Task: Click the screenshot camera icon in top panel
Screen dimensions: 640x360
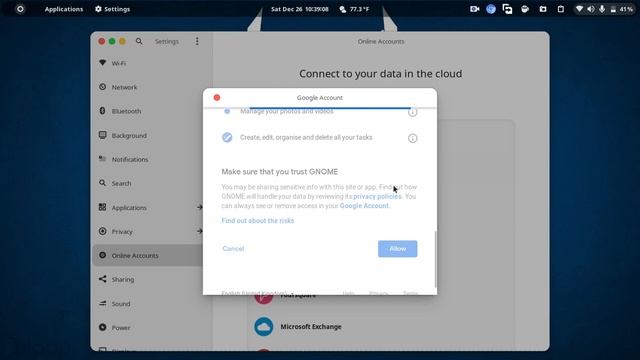Action: click(x=543, y=9)
